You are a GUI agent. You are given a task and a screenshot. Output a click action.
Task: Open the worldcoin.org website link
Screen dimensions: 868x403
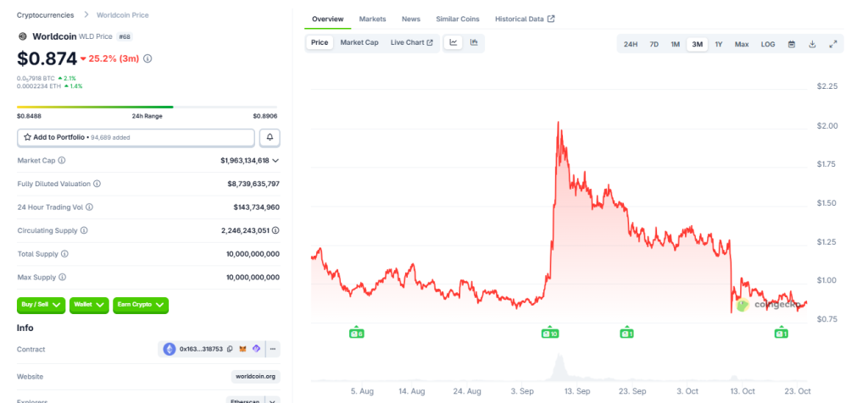(255, 377)
